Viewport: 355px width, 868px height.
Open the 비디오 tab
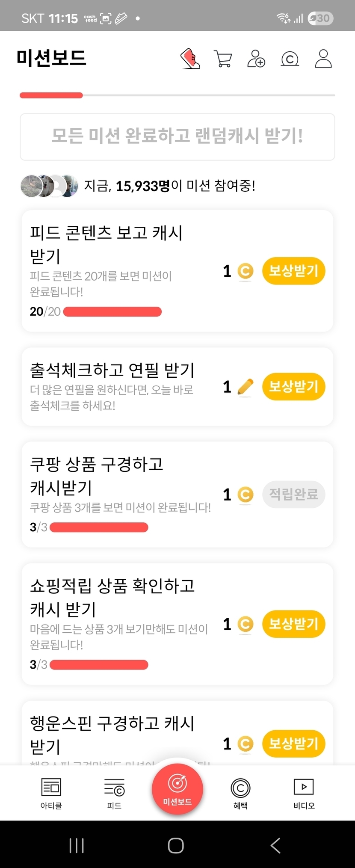(304, 793)
